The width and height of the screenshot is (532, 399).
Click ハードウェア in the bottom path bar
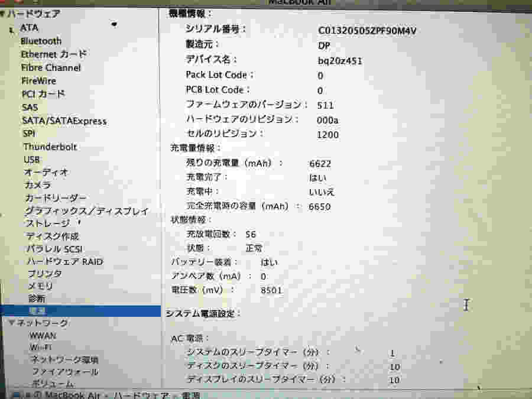pos(140,395)
